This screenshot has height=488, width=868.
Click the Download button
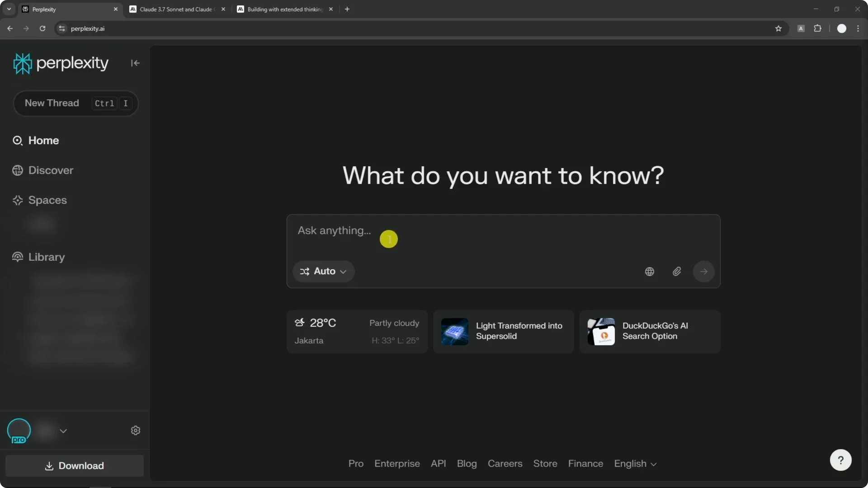pyautogui.click(x=75, y=466)
